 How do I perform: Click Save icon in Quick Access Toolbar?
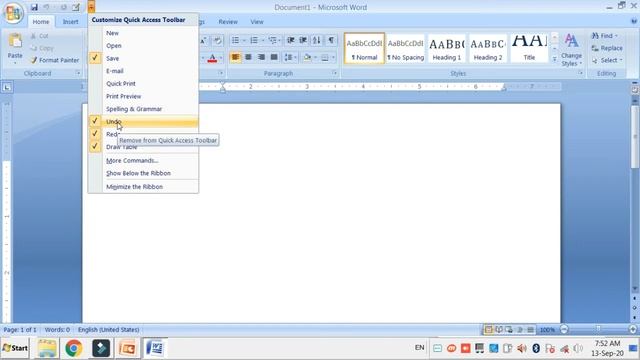point(34,7)
